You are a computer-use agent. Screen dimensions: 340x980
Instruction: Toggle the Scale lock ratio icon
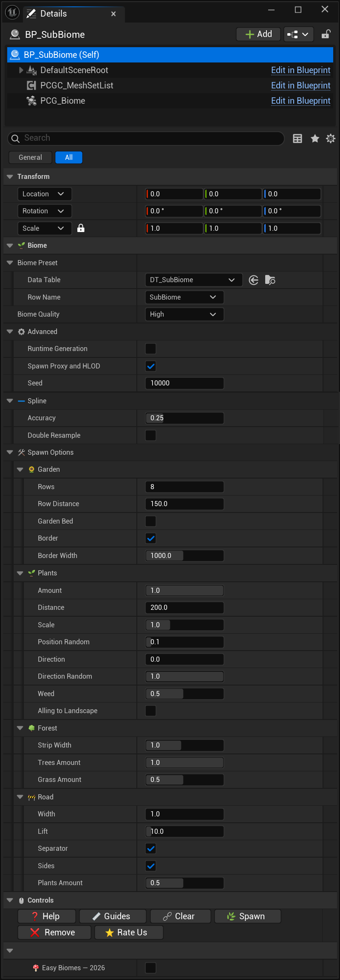coord(81,228)
